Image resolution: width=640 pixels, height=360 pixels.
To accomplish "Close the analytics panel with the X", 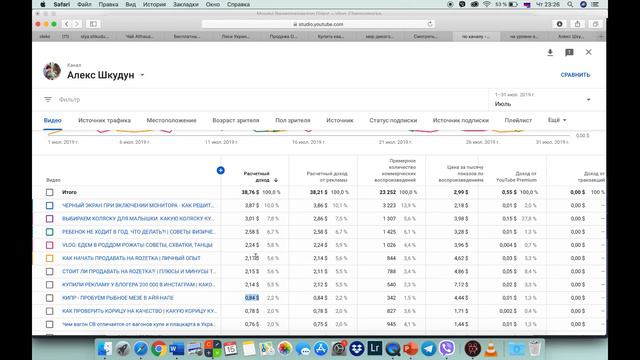I will tap(588, 52).
